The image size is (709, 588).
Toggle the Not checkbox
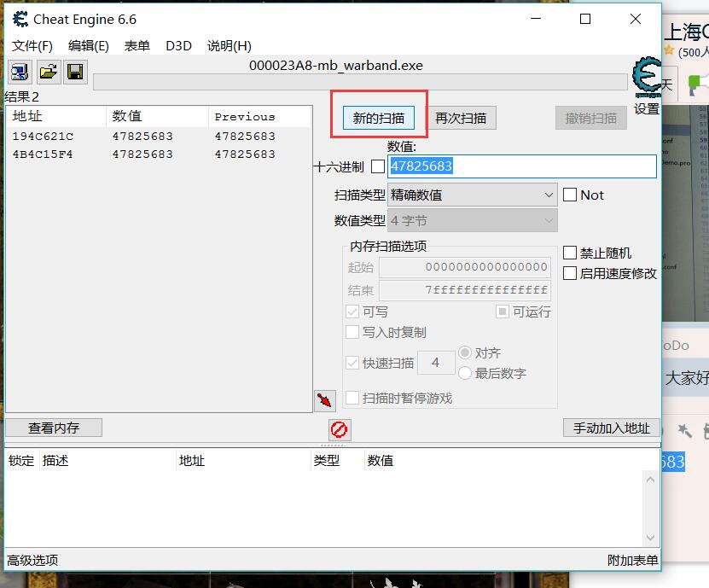point(570,195)
